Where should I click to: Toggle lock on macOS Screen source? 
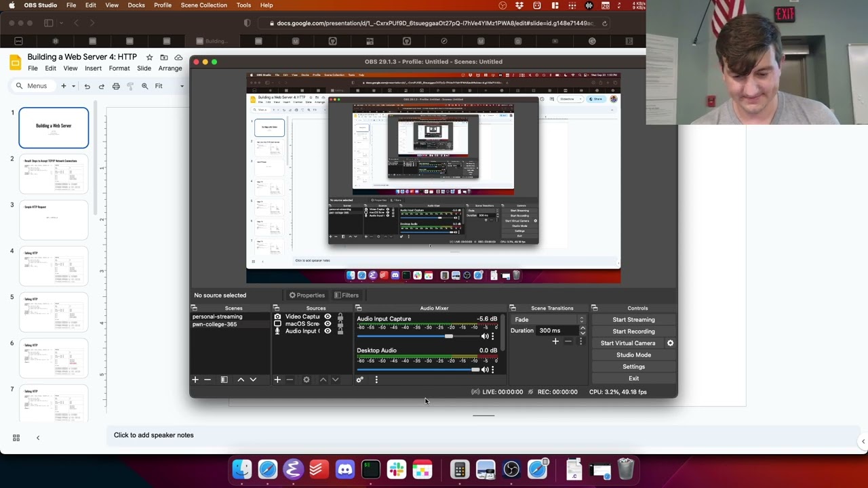340,324
